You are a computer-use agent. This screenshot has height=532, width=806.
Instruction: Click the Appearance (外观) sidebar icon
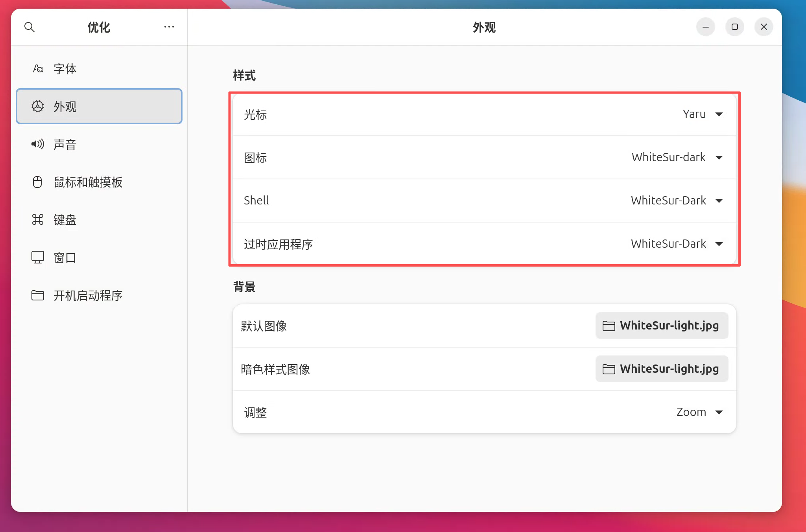tap(38, 107)
